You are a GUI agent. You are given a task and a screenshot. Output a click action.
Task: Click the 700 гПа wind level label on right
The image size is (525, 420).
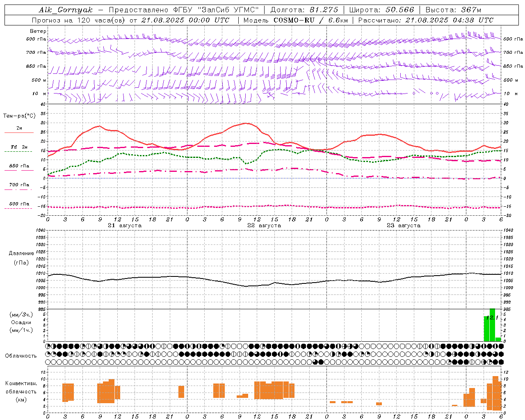coord(513,52)
